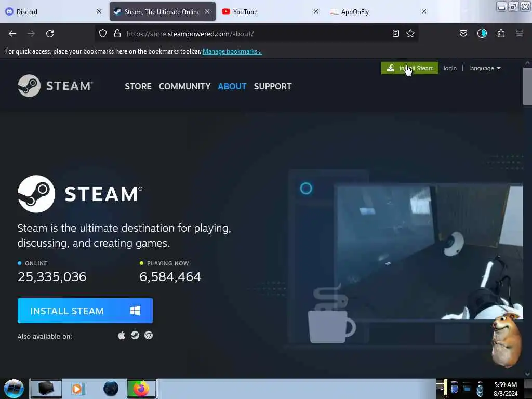
Task: Click the Portal game video preview
Action: pos(428,252)
